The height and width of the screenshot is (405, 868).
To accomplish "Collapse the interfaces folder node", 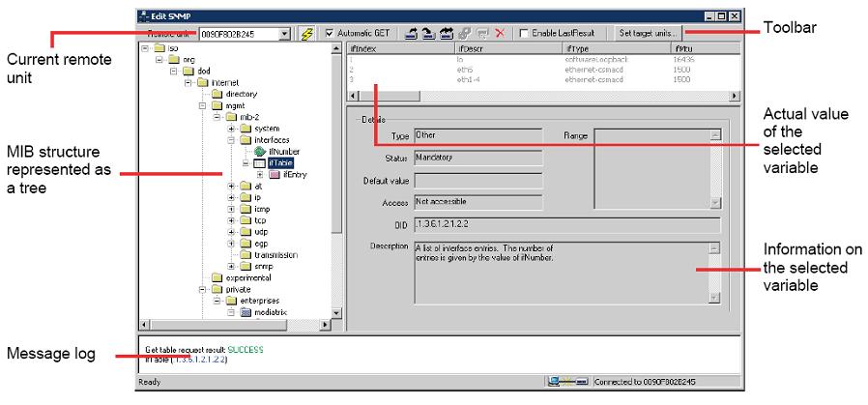I will coord(232,140).
